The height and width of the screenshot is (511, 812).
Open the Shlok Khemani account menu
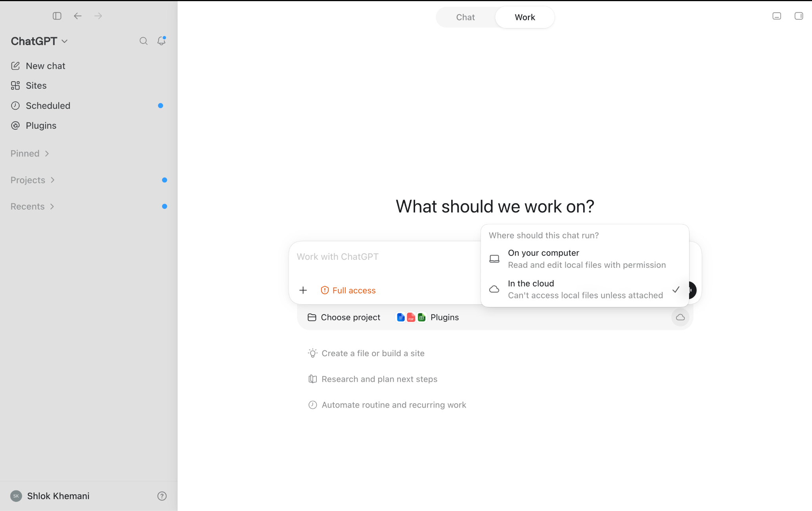[x=50, y=496]
